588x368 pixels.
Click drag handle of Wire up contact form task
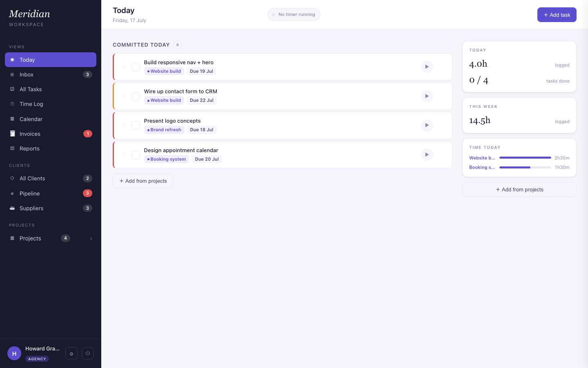click(x=124, y=96)
